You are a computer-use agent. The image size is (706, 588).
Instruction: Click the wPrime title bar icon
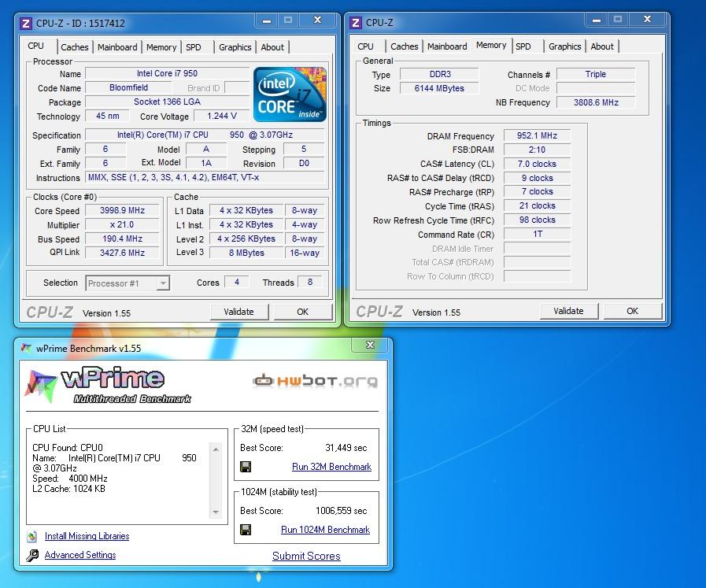point(26,348)
